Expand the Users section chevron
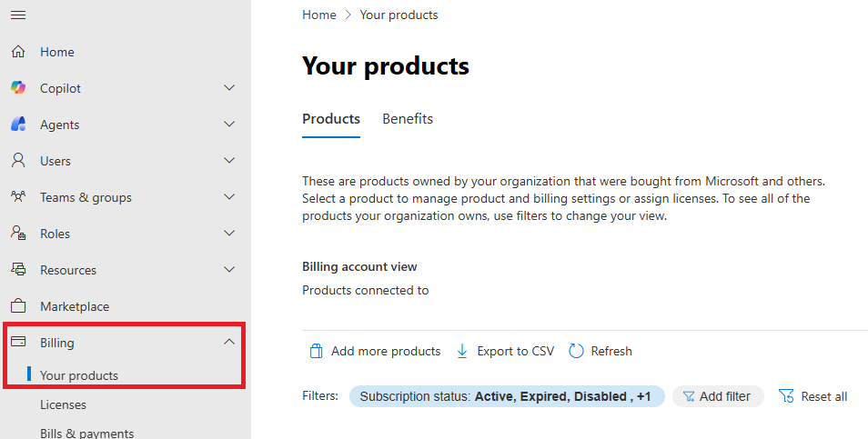 coord(229,161)
